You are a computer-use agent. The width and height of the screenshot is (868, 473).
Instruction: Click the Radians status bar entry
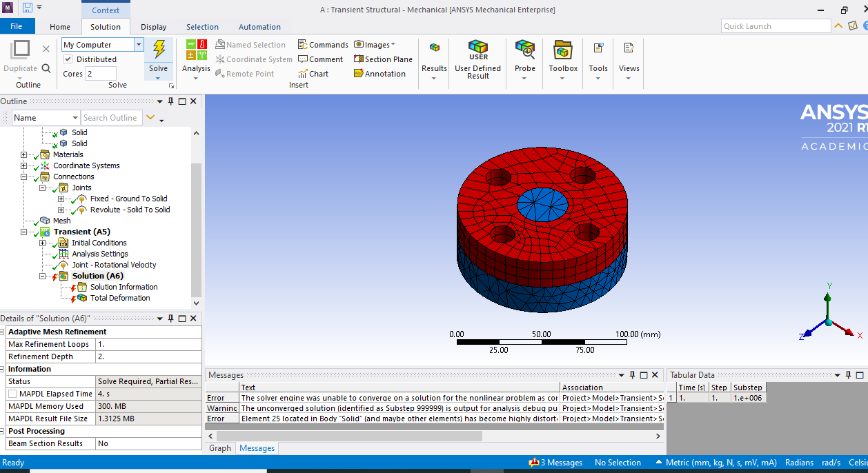[799, 463]
